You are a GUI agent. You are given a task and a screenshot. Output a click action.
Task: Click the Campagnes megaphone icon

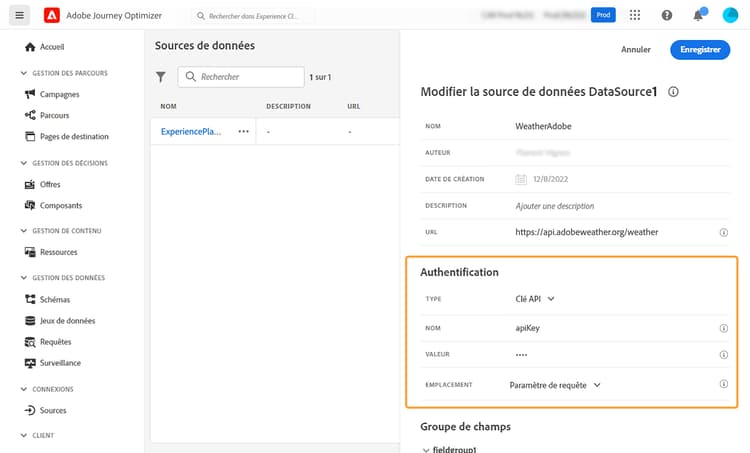pos(30,94)
